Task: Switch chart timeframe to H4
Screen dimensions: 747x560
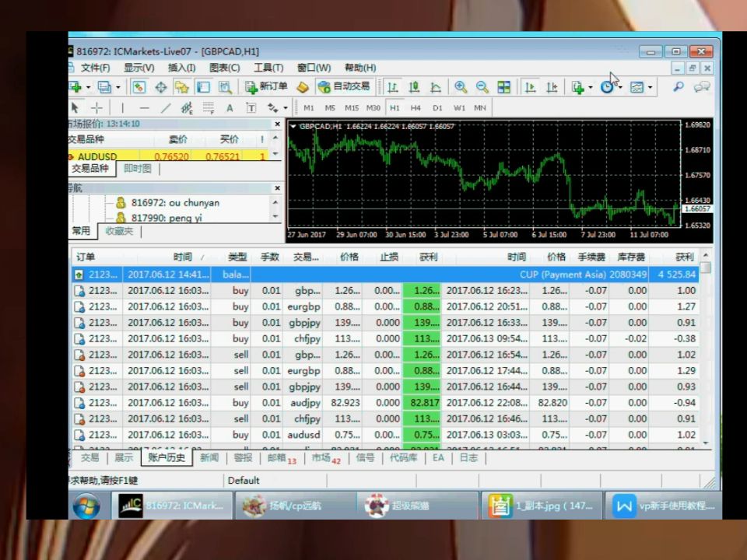Action: click(416, 108)
